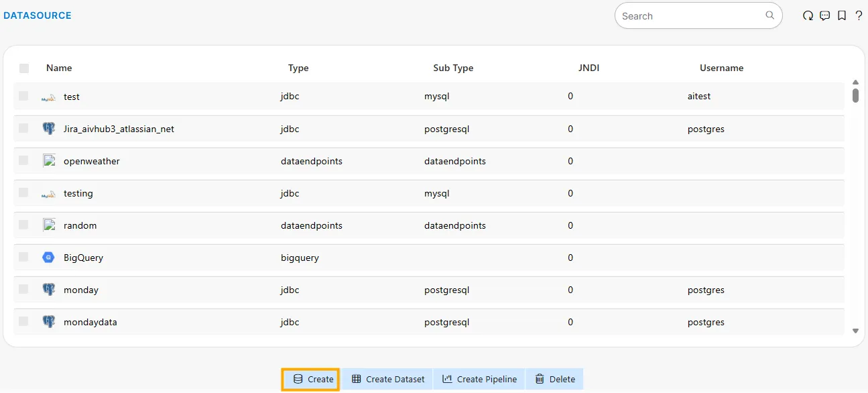
Task: Select the PostgreSQL icon beside mondaydata
Action: [x=49, y=321]
